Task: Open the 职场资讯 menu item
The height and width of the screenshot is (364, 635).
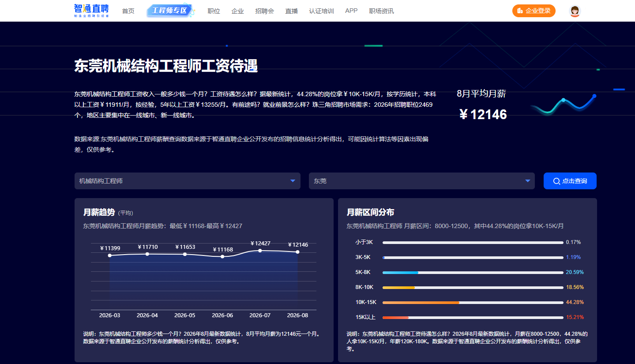Action: tap(382, 11)
